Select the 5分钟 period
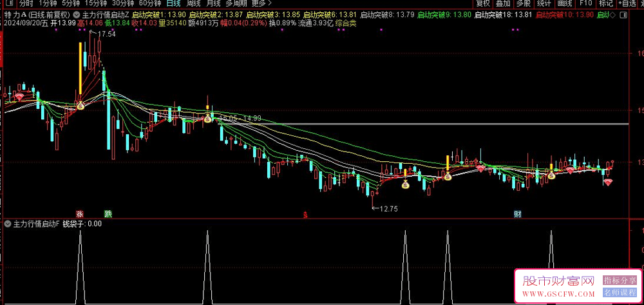 (71, 3)
